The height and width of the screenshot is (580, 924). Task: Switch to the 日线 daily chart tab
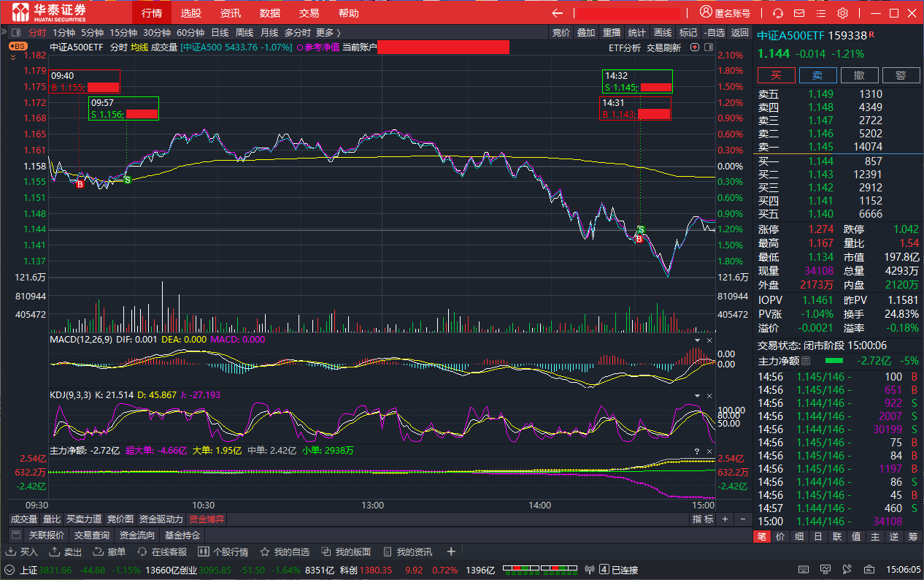pyautogui.click(x=220, y=32)
